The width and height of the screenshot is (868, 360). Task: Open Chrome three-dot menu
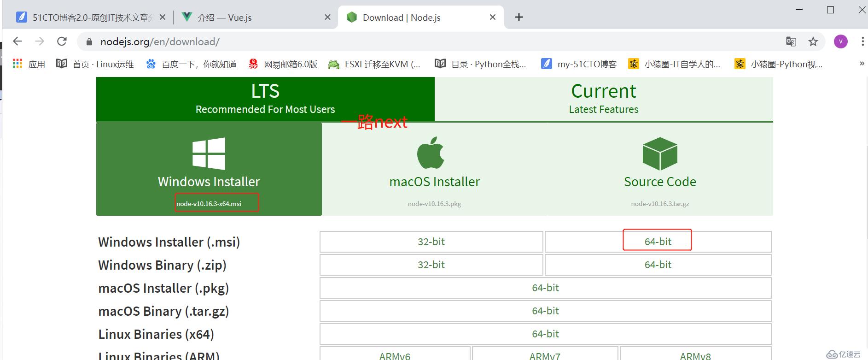click(862, 41)
